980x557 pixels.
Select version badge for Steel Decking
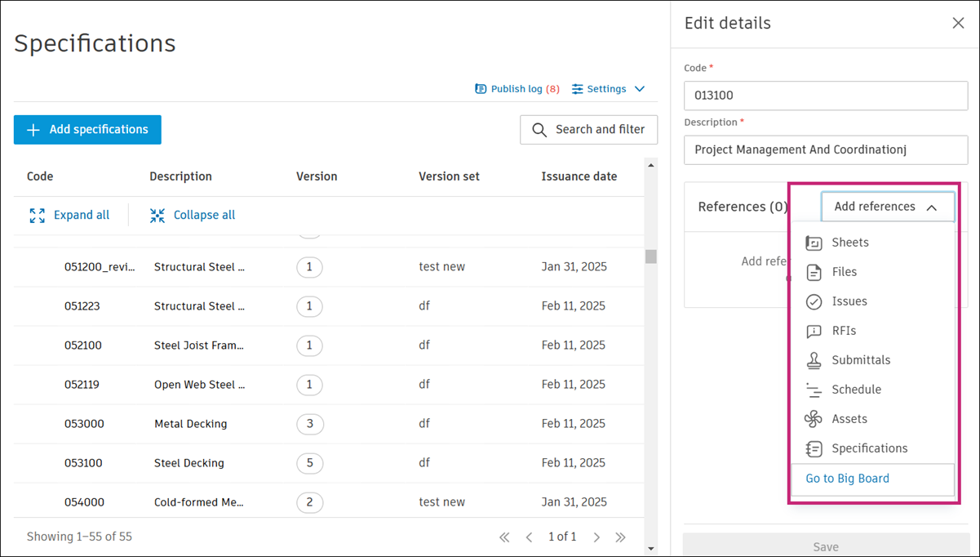[x=309, y=463]
